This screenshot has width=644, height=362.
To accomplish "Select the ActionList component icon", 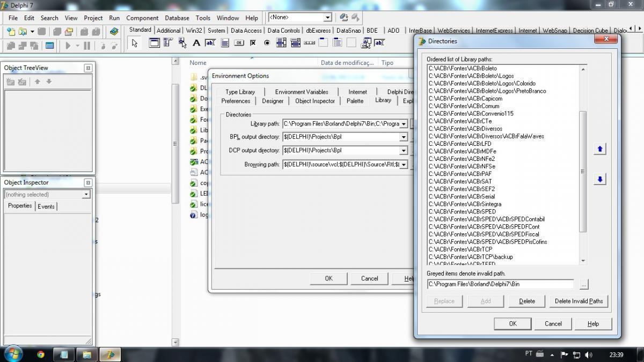I will [x=366, y=43].
